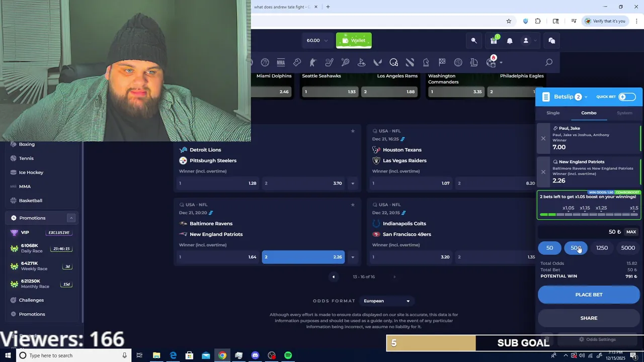The width and height of the screenshot is (644, 362).
Task: Select Houston Texans win at 1.07
Action: coord(411,183)
